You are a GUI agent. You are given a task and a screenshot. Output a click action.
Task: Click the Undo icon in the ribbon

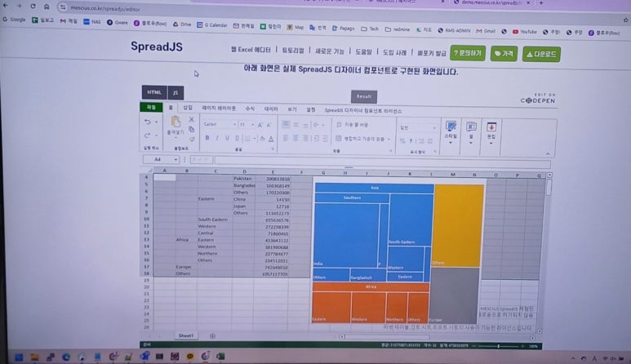[x=147, y=122]
